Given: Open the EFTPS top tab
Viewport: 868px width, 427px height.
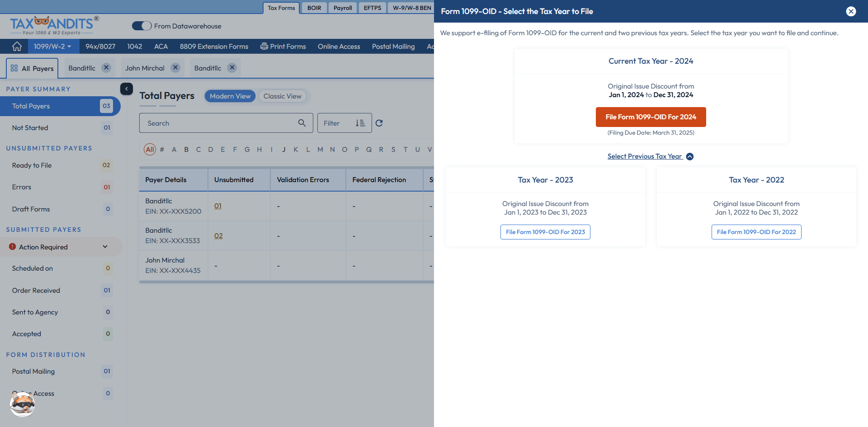Looking at the screenshot, I should coord(373,8).
